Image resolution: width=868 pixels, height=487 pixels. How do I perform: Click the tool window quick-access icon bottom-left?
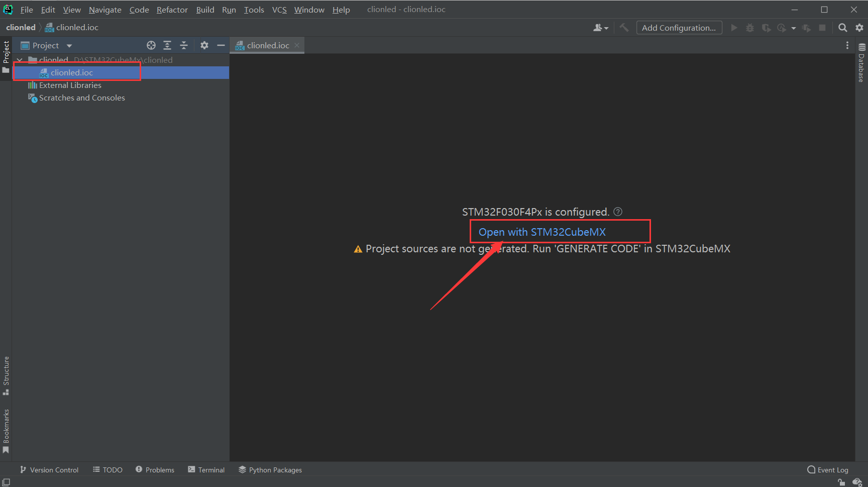6,482
